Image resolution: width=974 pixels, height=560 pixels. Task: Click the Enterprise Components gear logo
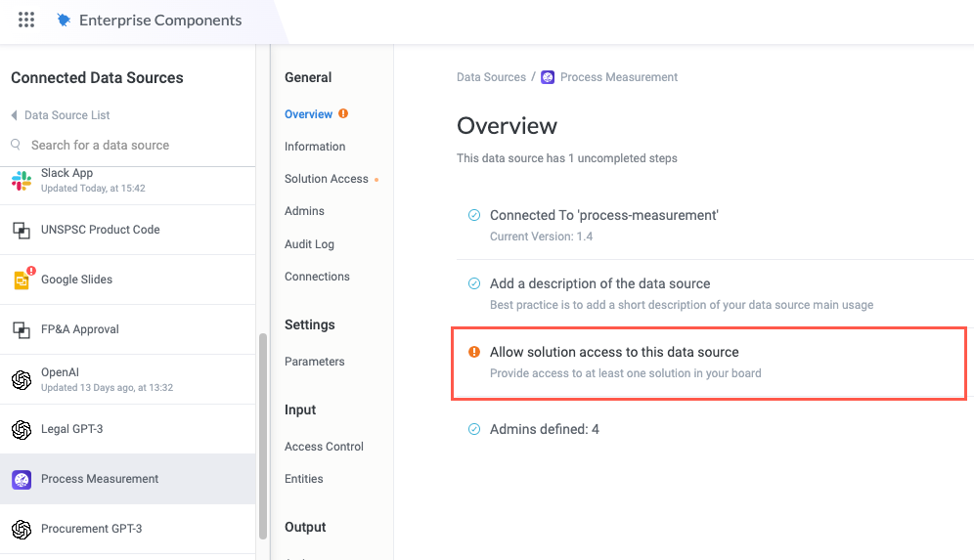coord(64,20)
